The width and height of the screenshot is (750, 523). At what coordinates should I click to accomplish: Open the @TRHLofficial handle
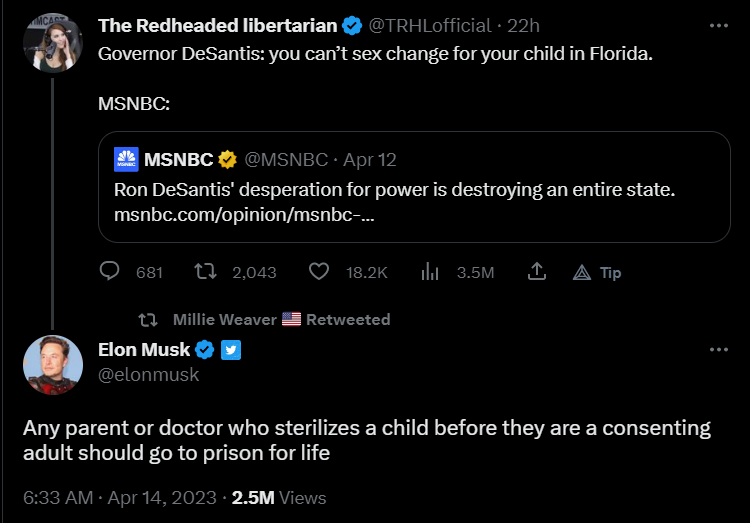point(430,26)
